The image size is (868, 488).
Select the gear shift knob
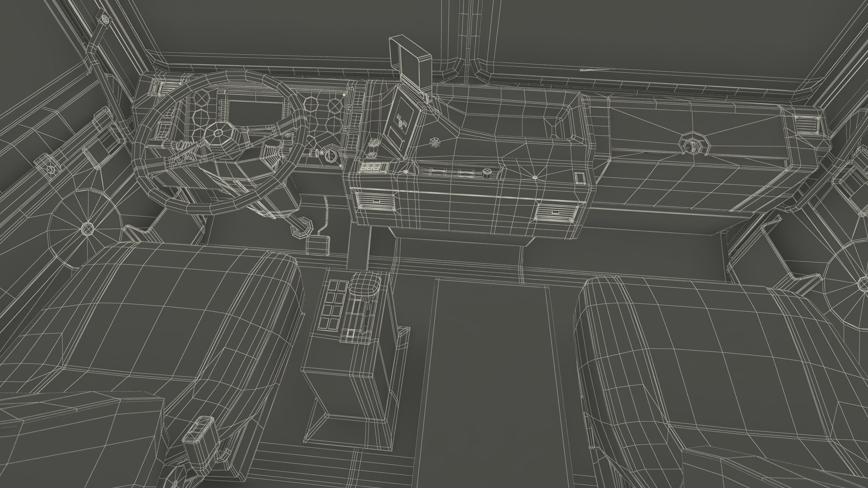364,285
